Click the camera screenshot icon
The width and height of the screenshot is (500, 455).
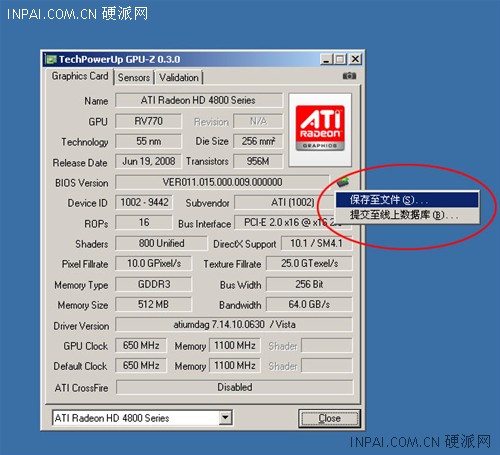(x=349, y=76)
